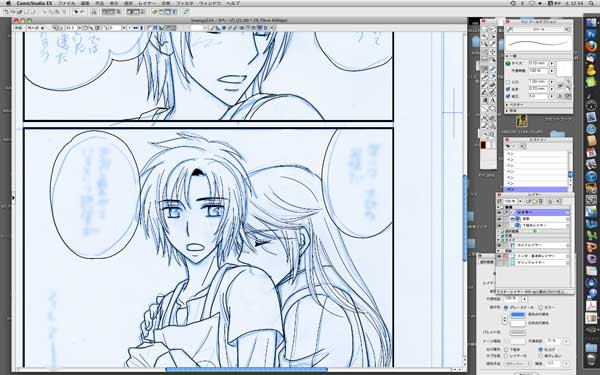Screen dimensions: 600x375
Task: Open PowerPoint from the Dock
Action: (x=591, y=247)
